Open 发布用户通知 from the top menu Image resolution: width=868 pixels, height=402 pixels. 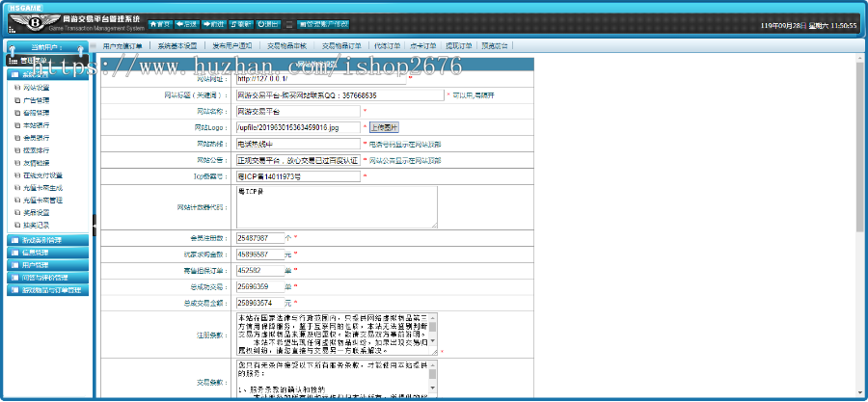[232, 45]
